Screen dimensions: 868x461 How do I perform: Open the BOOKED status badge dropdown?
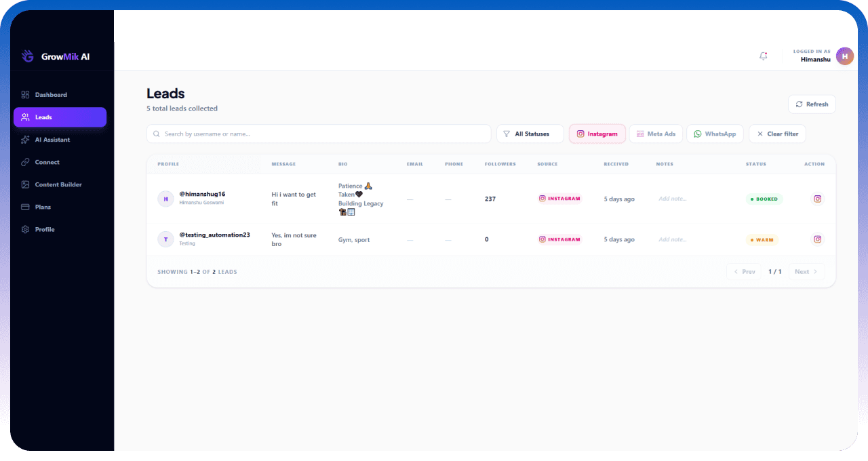(764, 199)
